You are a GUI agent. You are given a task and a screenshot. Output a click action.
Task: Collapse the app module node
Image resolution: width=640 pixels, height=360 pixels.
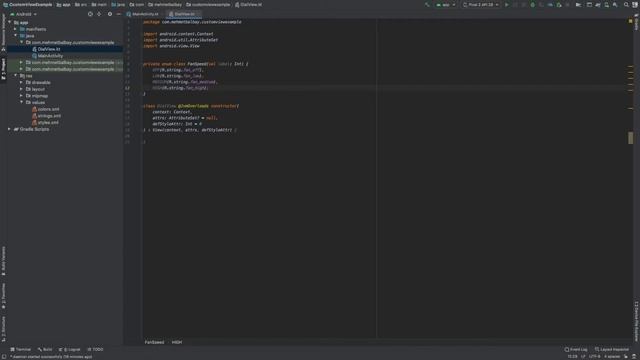[x=10, y=22]
